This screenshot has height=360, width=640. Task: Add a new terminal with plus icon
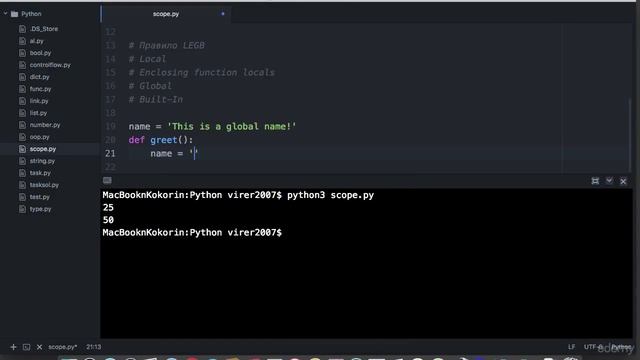tap(13, 347)
